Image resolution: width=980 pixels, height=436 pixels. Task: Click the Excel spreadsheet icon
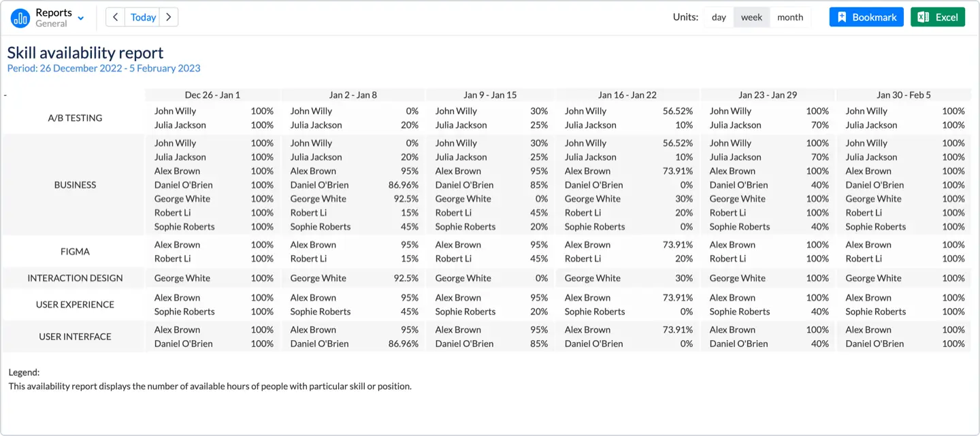point(924,17)
